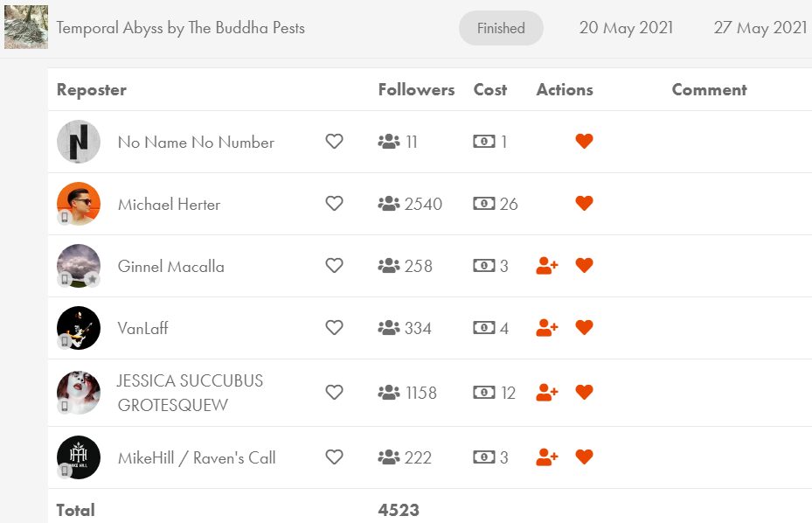812x523 pixels.
Task: Click orange like heart in Michael Herter row
Action: click(584, 203)
